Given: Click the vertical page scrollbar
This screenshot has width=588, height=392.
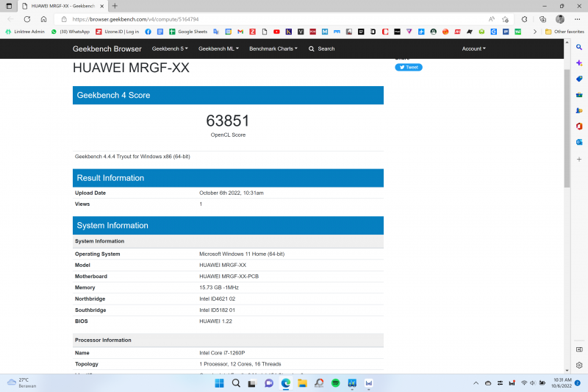Looking at the screenshot, I should click(567, 128).
